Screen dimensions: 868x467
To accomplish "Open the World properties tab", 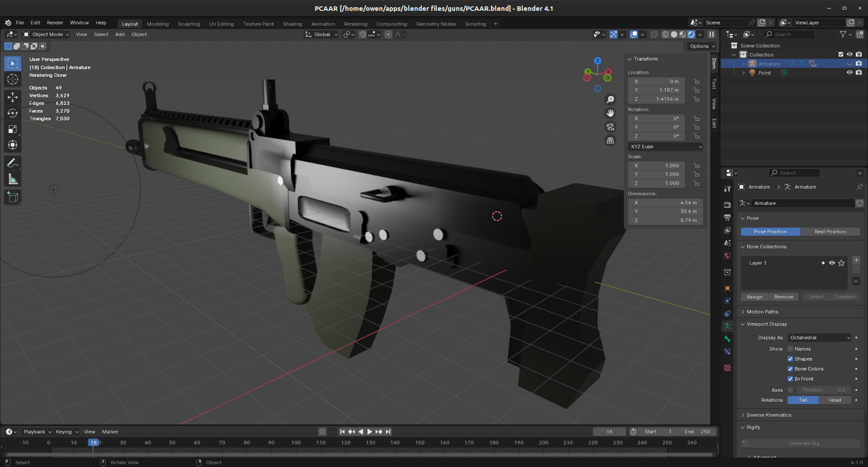I will [727, 256].
